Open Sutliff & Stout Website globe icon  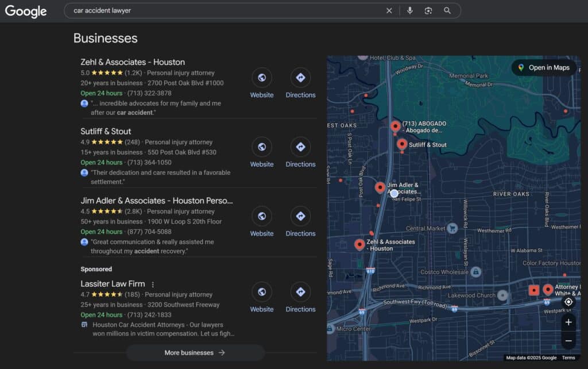pyautogui.click(x=262, y=147)
